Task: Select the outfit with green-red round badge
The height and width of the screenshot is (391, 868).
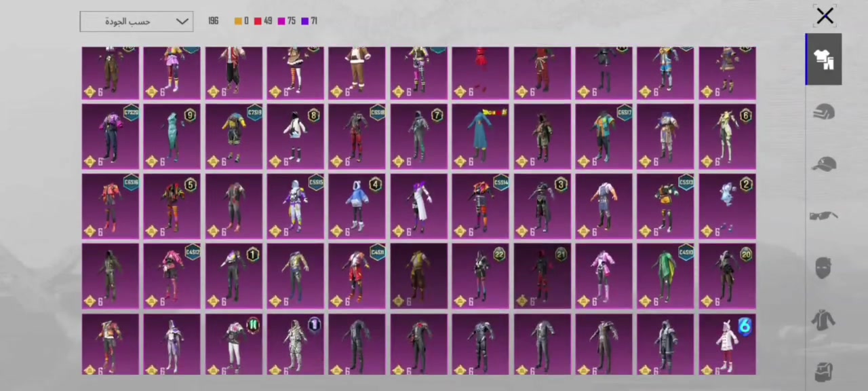Action: [234, 344]
